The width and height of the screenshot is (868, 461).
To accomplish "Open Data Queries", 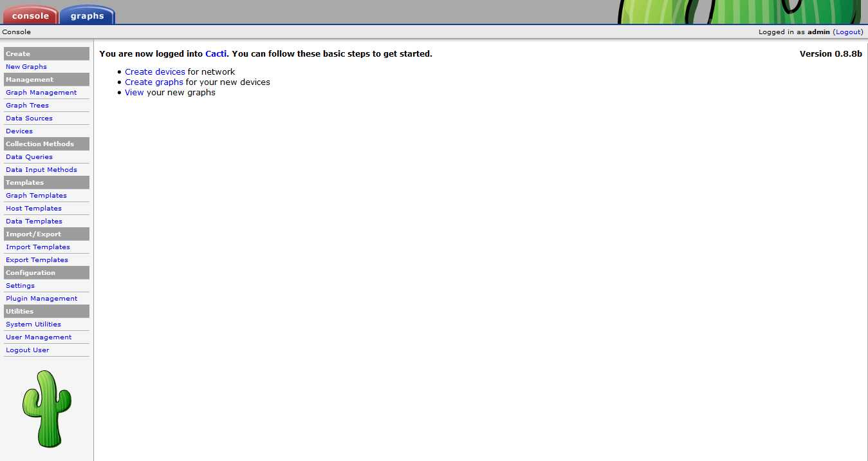I will coord(29,157).
